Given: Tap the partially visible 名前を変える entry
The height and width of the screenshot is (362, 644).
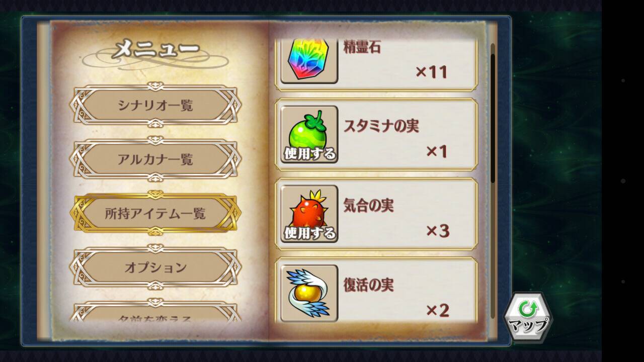Looking at the screenshot, I should pos(155,312).
